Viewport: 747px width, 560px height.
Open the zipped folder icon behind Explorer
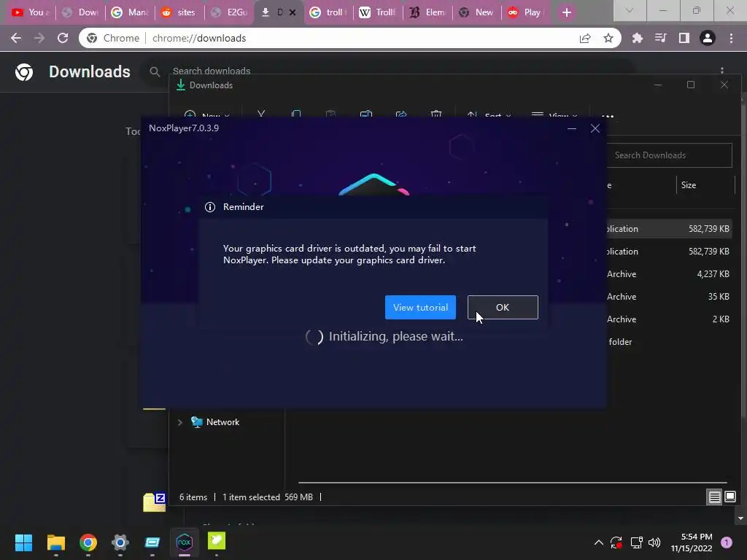pos(155,502)
